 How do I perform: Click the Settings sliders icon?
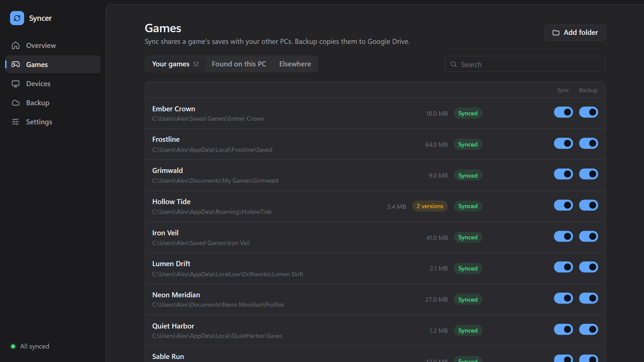pos(16,122)
